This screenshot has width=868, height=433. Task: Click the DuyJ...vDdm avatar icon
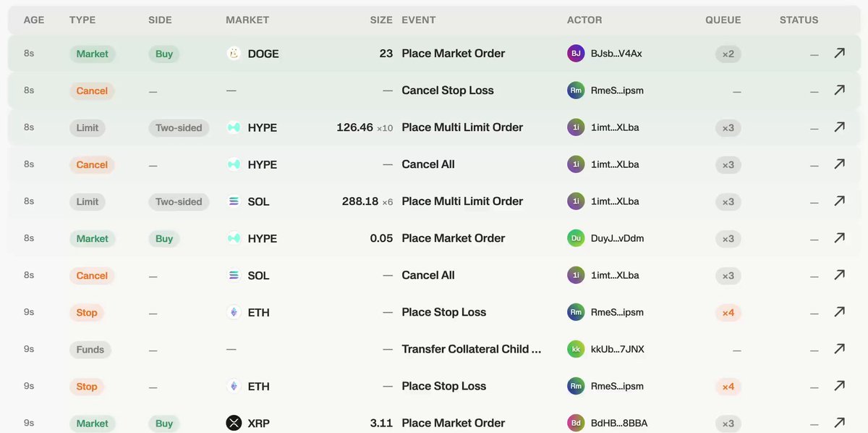(x=576, y=238)
